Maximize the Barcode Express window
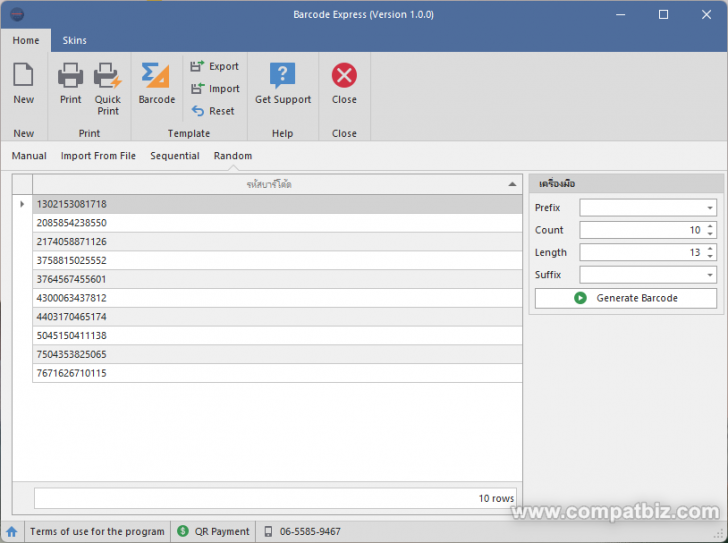728x543 pixels. pos(663,14)
